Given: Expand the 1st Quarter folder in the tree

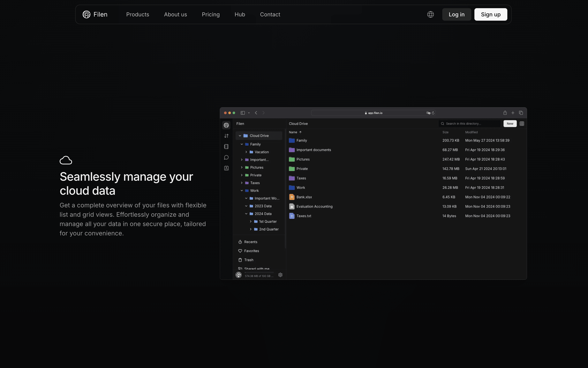Looking at the screenshot, I should 251,222.
